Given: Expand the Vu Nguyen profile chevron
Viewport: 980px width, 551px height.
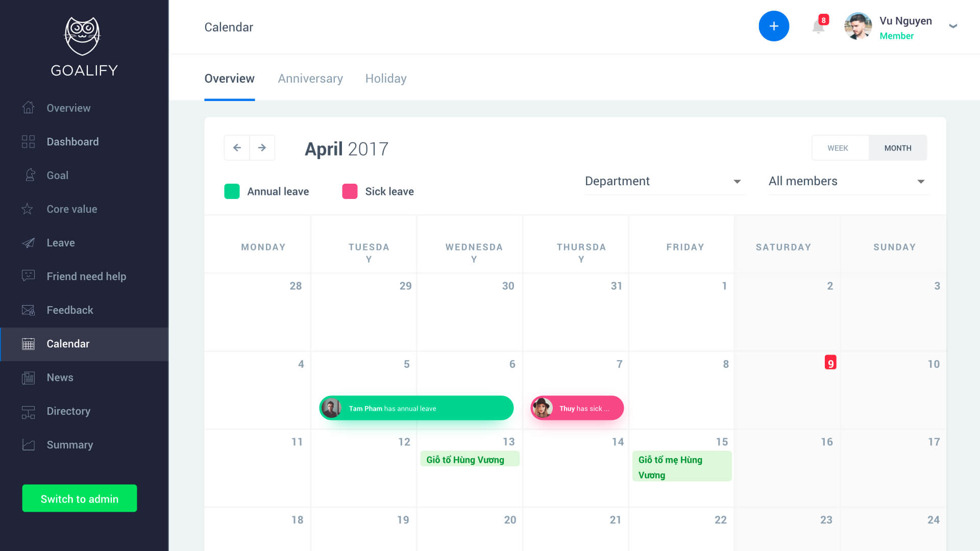Looking at the screenshot, I should [952, 26].
